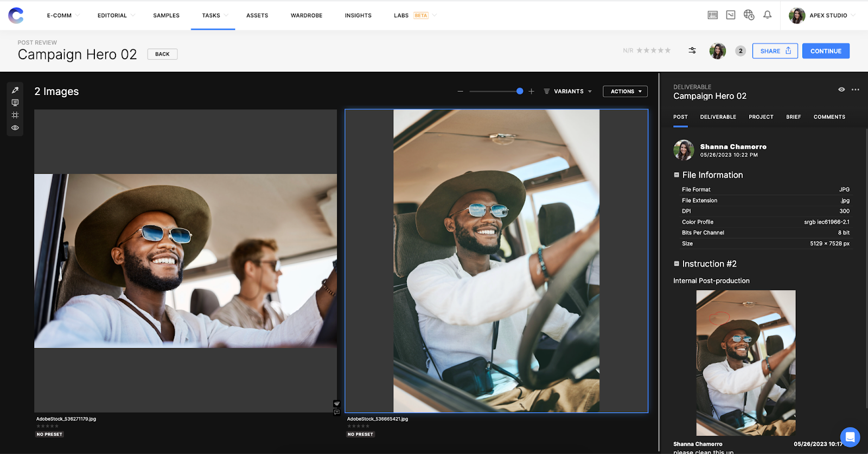Switch to the Comments tab
Image resolution: width=868 pixels, height=454 pixels.
click(x=829, y=117)
